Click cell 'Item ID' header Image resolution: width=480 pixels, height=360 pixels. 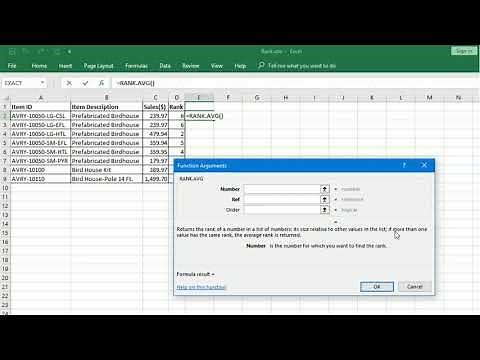pos(40,107)
